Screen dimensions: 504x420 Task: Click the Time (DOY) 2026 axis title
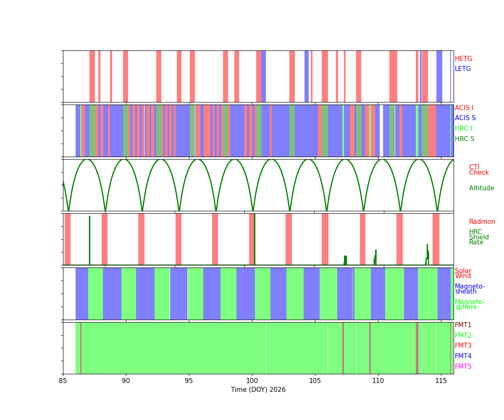click(x=258, y=390)
